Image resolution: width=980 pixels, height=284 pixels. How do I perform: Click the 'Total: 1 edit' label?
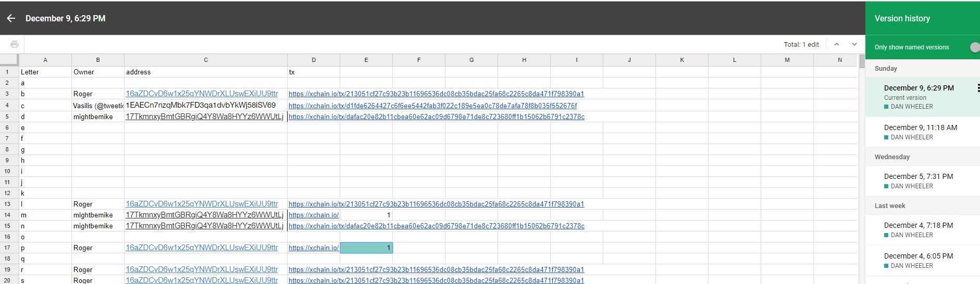[x=801, y=44]
